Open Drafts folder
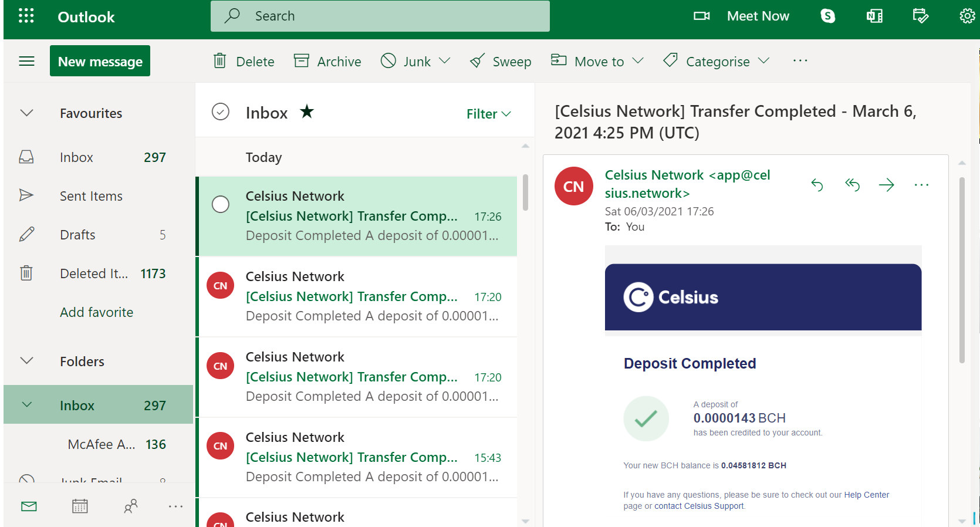Viewport: 980px width, 527px height. (x=98, y=235)
